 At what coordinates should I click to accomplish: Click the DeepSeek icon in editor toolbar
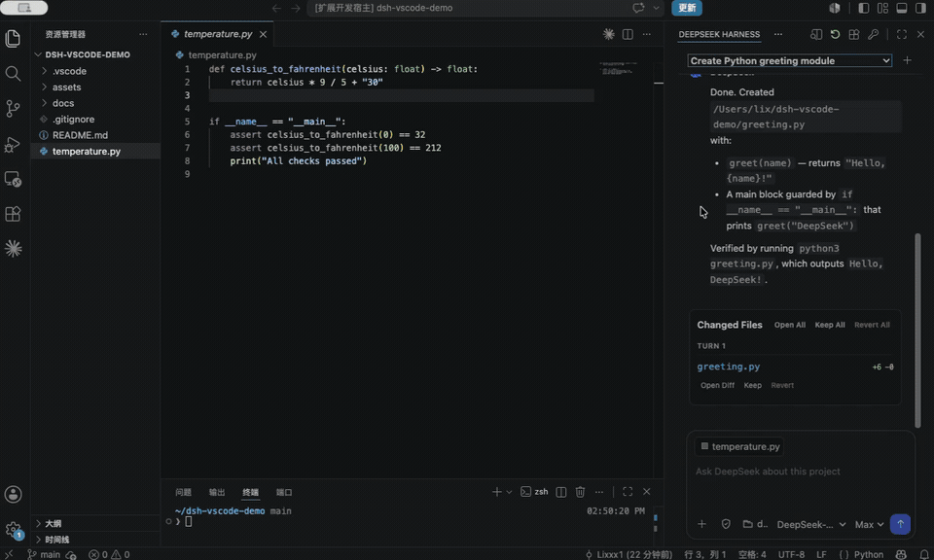[608, 35]
